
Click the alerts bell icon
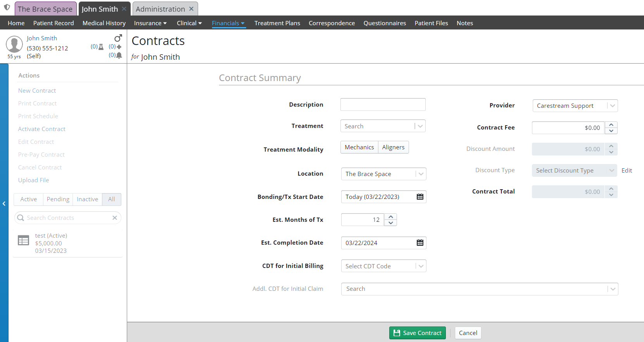[x=119, y=55]
